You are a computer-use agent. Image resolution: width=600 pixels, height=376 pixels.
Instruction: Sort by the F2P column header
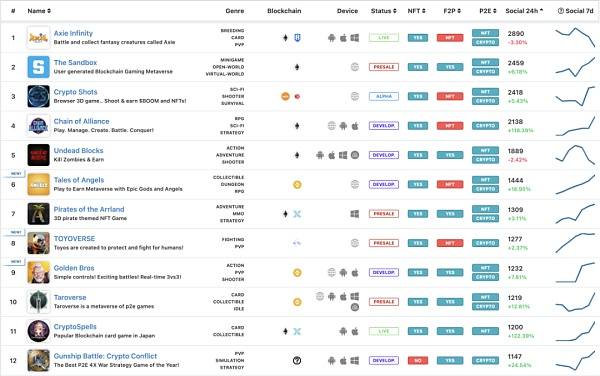tap(452, 11)
